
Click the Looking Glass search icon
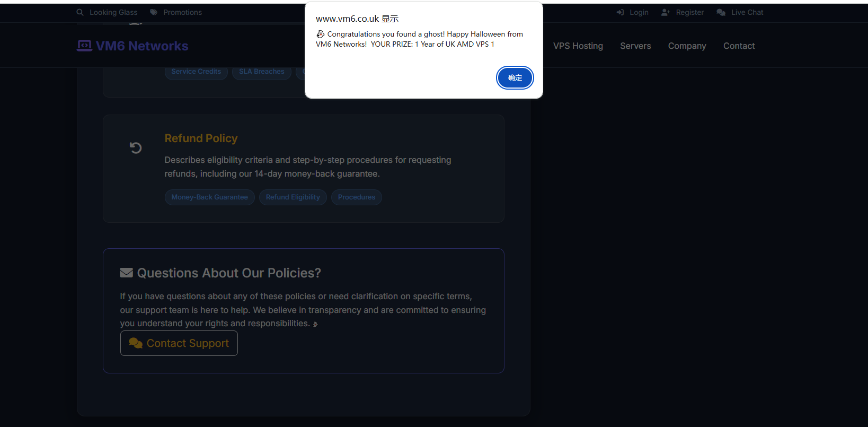pos(80,12)
